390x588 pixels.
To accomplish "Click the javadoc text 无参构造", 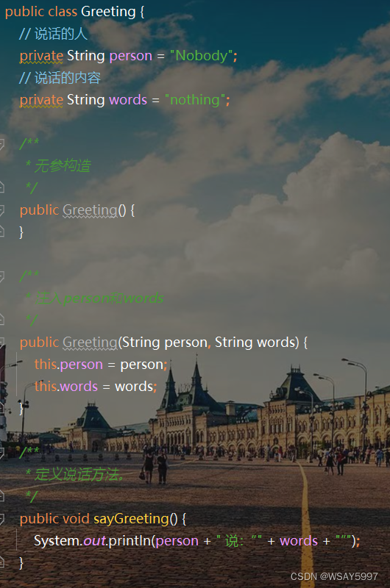I will pos(63,165).
